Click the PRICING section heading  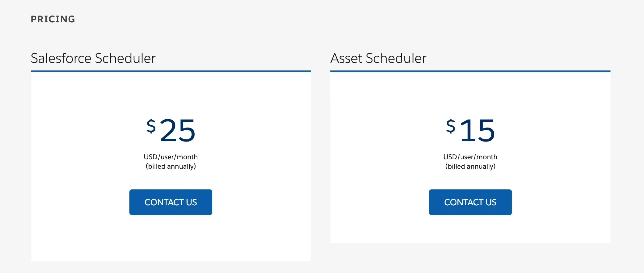point(53,19)
